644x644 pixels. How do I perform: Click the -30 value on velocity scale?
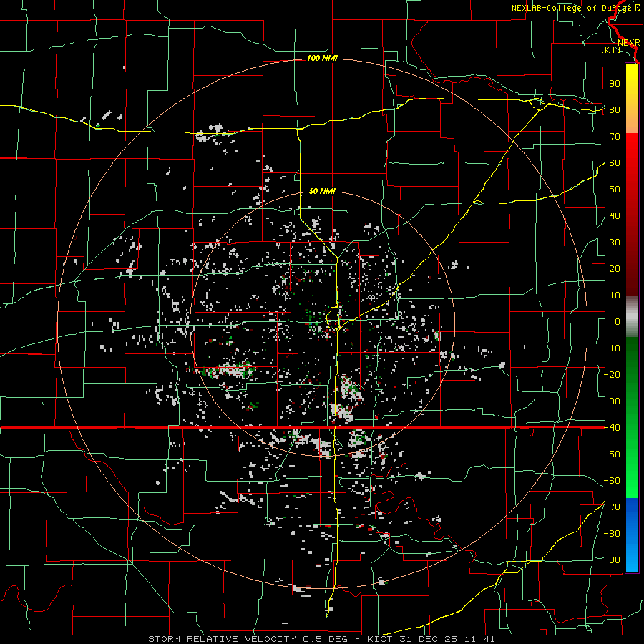coord(612,401)
